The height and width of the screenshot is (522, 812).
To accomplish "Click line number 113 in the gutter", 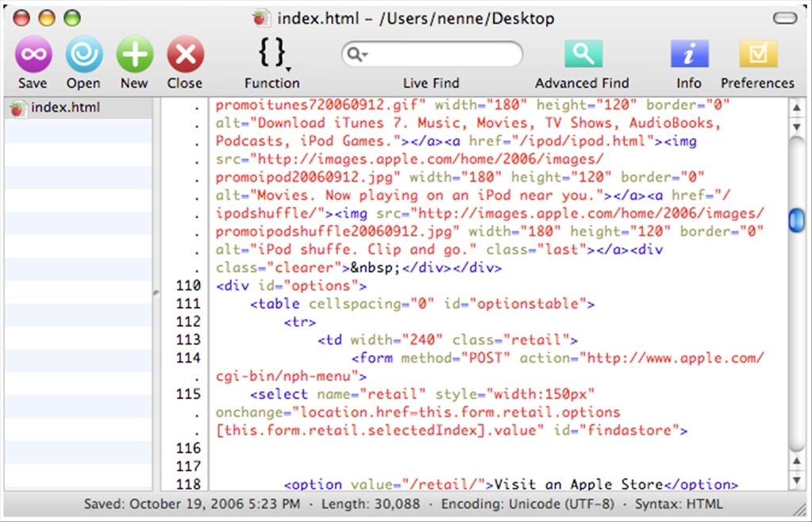I will point(188,340).
